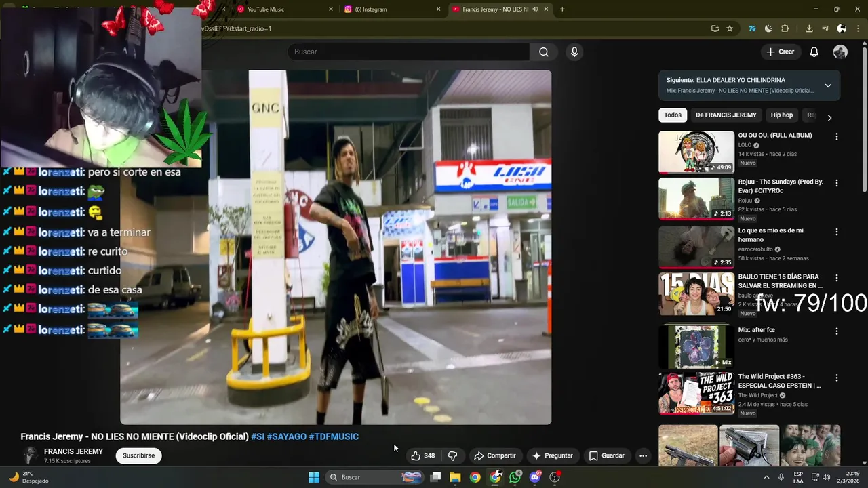Click the search magnifier button in YouTube

(x=544, y=52)
